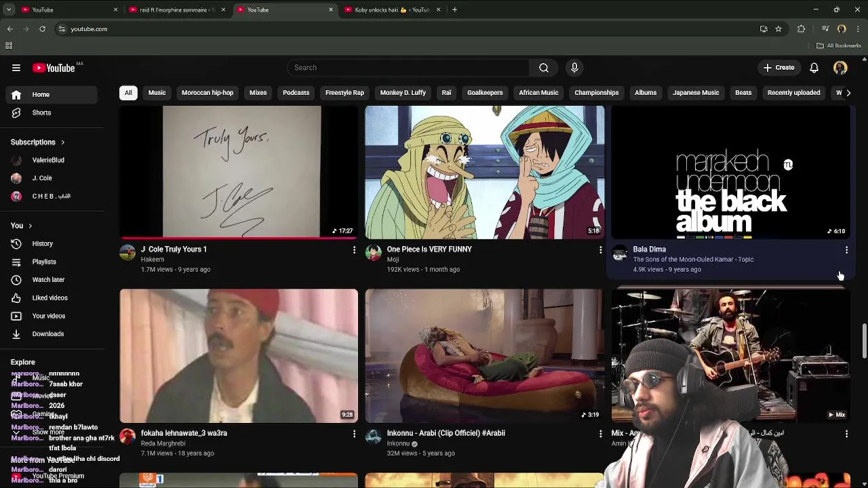Click the browser back arrow
868x488 pixels.
9,29
